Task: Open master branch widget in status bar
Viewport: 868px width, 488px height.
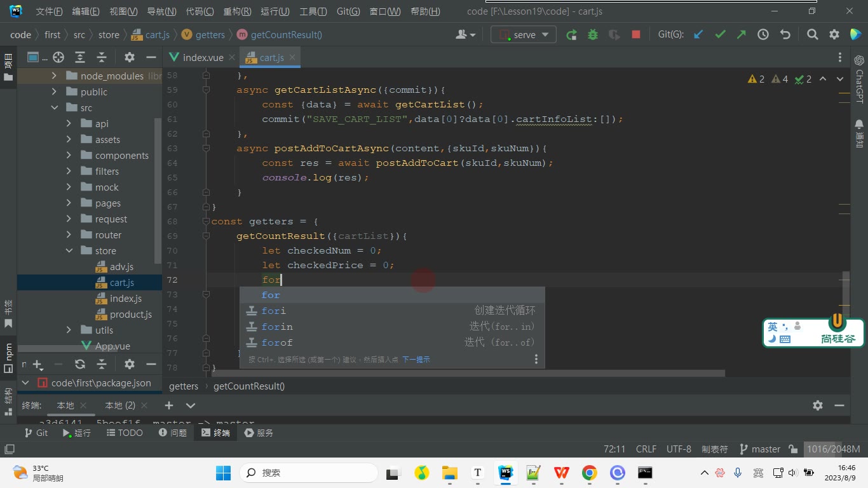Action: click(x=760, y=449)
